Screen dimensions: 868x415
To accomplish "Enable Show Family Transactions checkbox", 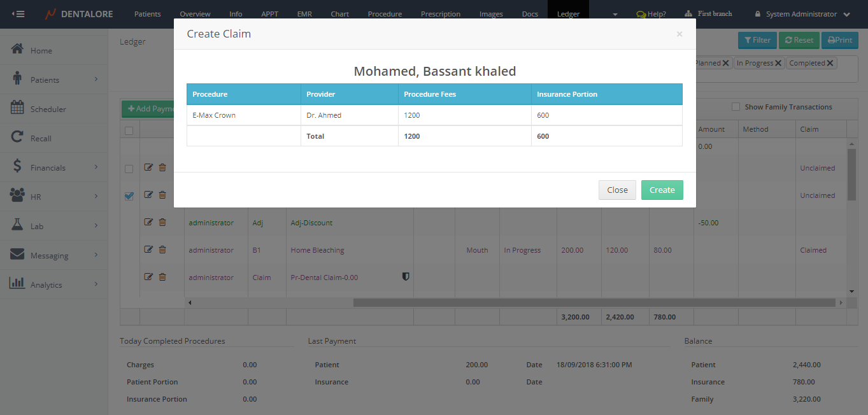I will [x=736, y=107].
